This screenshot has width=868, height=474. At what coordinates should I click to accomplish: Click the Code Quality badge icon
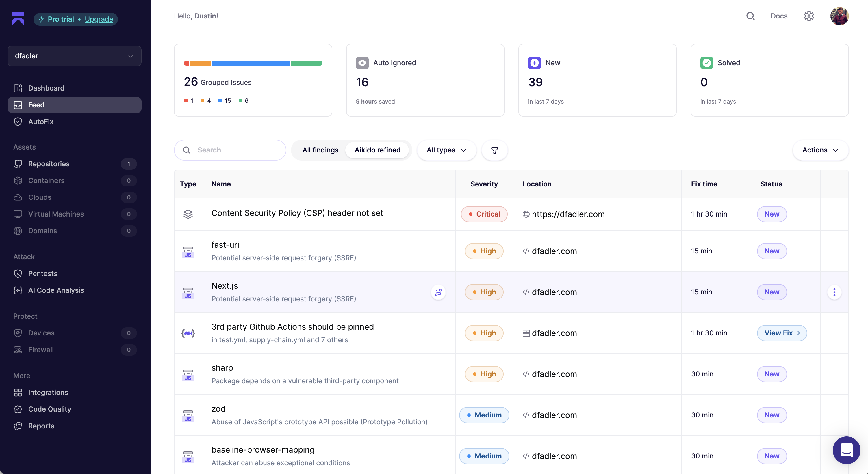tap(18, 409)
